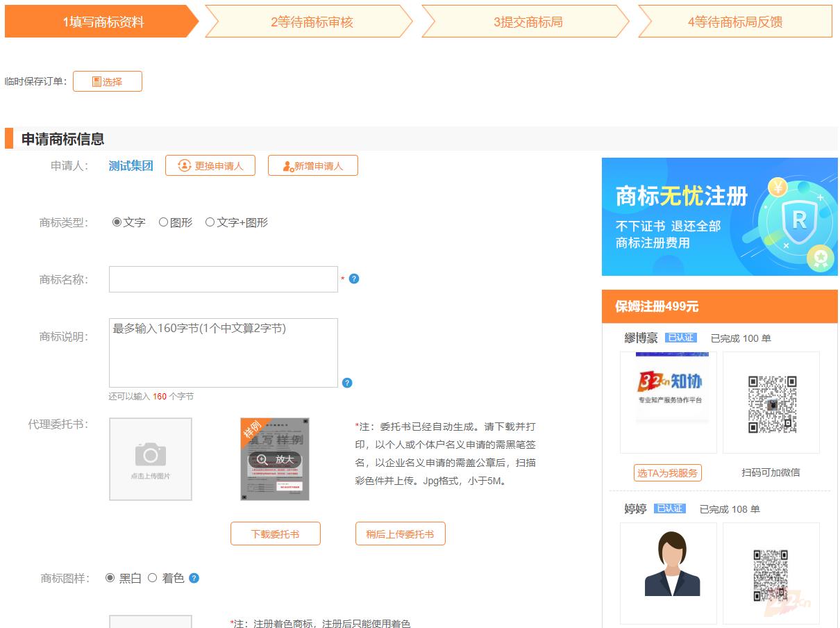This screenshot has width=840, height=628.
Task: Click 缪博豪's WeChat QR code
Action: [771, 403]
